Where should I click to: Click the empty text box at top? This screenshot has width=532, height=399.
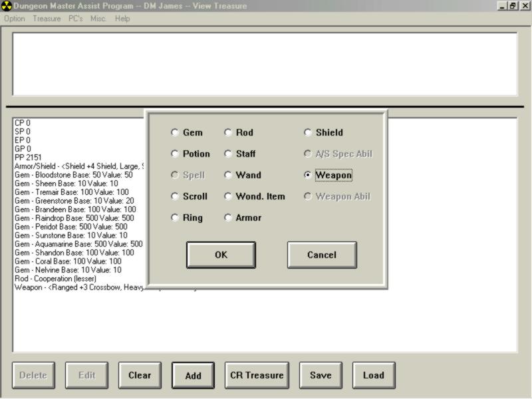[x=265, y=64]
